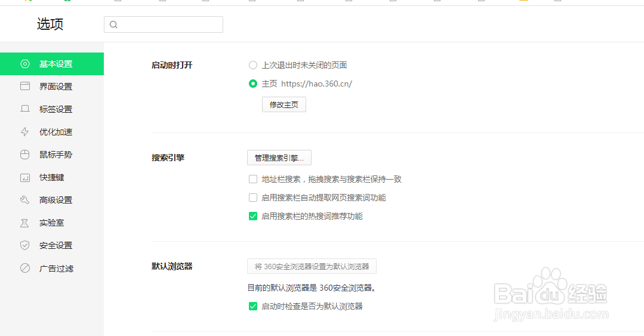
Task: Select 上次退出时未关闭的页面 radio option
Action: (253, 65)
